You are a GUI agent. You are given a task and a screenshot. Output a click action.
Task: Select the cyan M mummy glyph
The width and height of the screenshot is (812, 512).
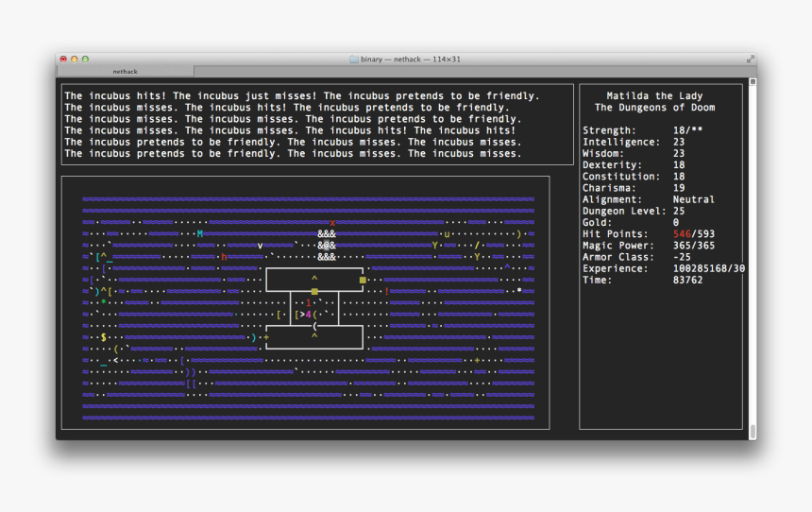coord(200,234)
